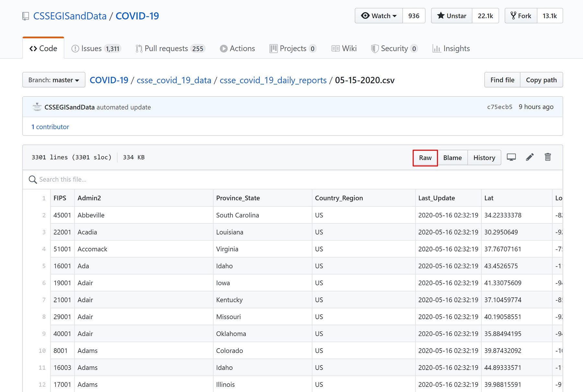Image resolution: width=583 pixels, height=392 pixels.
Task: Open the automated update commit message
Action: click(124, 107)
